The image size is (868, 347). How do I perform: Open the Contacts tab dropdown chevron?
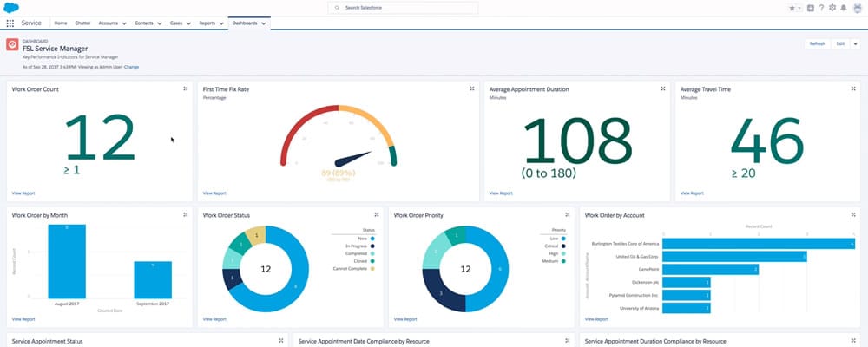(x=160, y=23)
